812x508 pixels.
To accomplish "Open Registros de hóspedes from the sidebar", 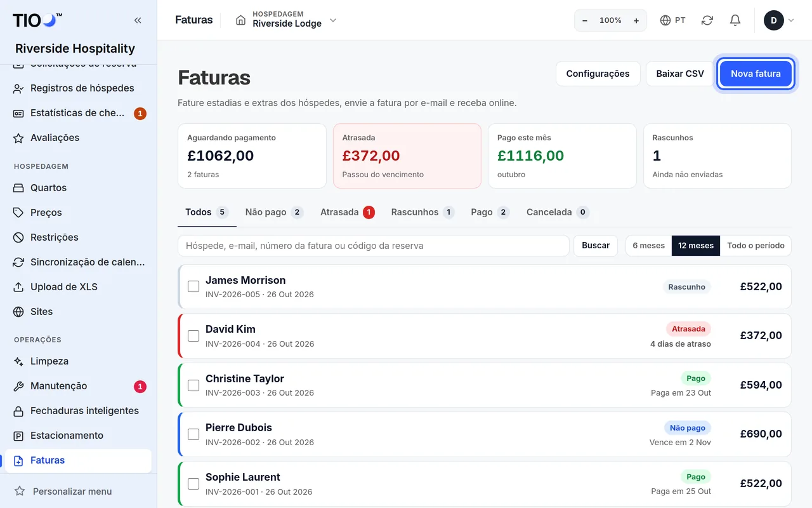I will pos(78,88).
